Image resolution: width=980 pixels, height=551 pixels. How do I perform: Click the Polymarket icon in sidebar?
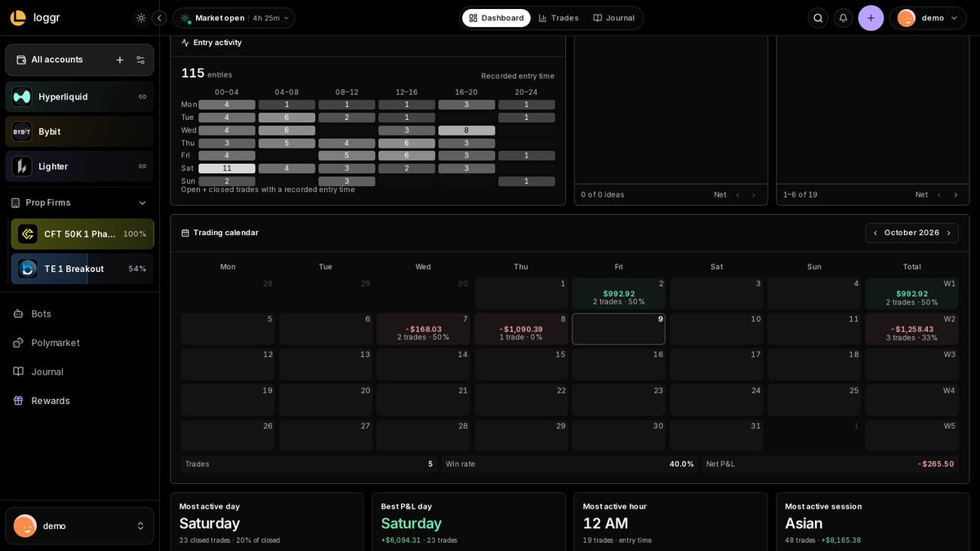point(18,343)
